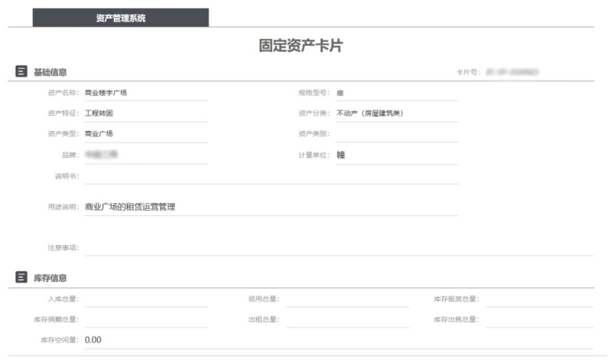Click the 资产分类 field showing 不动产（房屋建筑类）
Image resolution: width=613 pixels, height=364 pixels.
pos(397,113)
